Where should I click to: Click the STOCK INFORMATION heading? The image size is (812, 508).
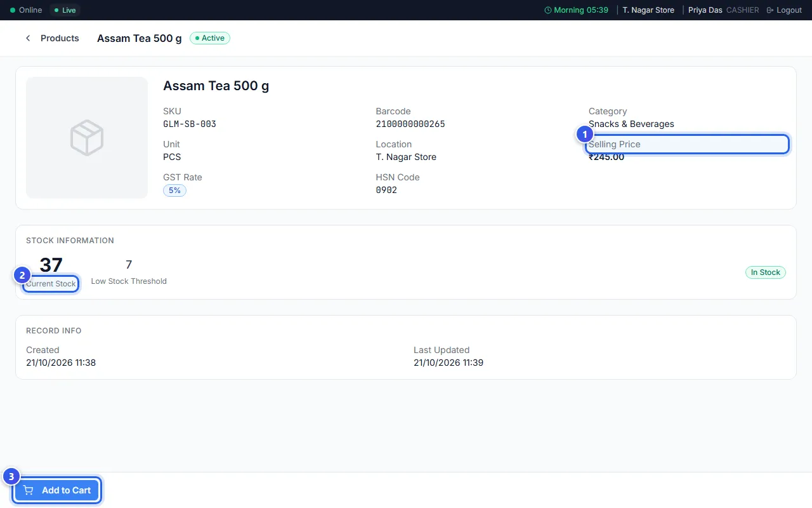tap(70, 241)
